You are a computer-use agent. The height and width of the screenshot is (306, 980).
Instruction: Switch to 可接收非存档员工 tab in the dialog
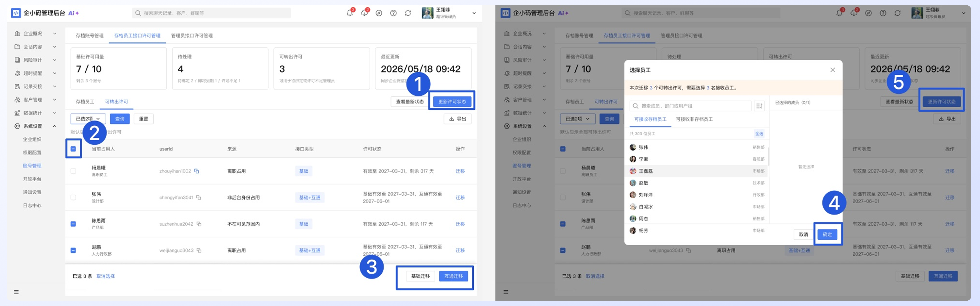pos(694,119)
